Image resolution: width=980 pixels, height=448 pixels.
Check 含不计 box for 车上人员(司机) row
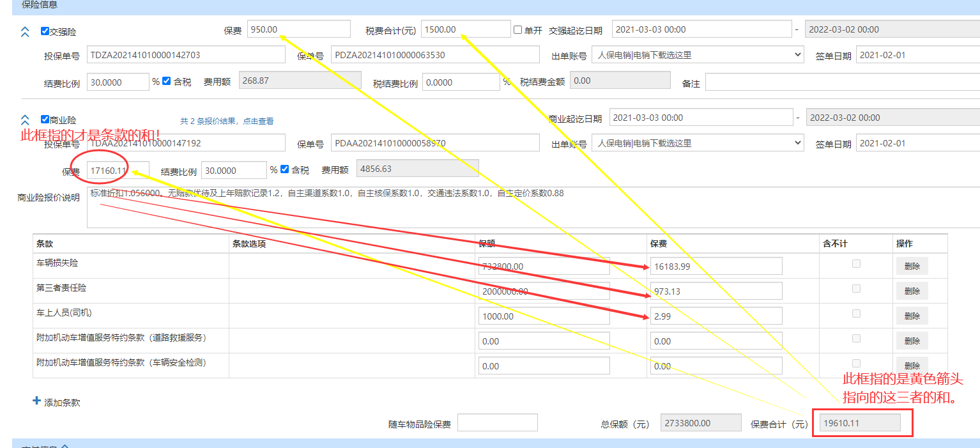coord(857,313)
